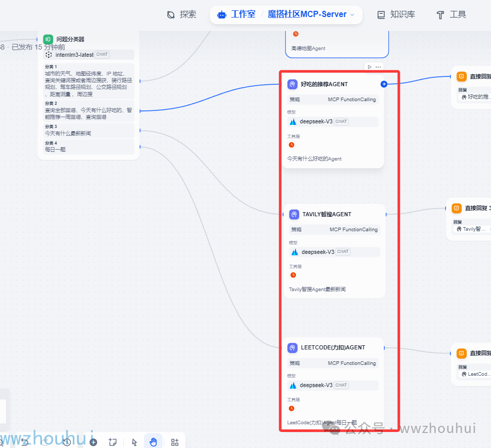Click deepseek-V3 model in 好吃的推荐AGENT
The height and width of the screenshot is (448, 491).
tap(333, 122)
